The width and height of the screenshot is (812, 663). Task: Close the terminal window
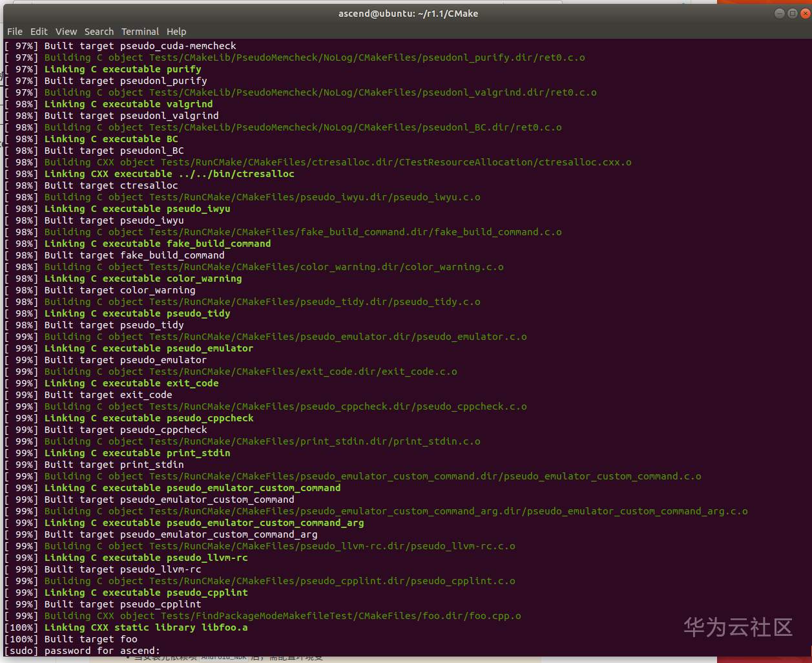[x=804, y=13]
